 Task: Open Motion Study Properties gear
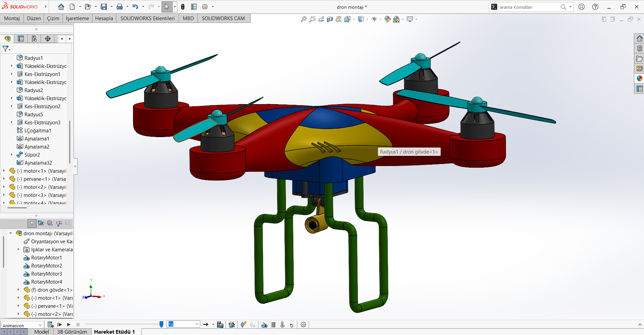[303, 325]
